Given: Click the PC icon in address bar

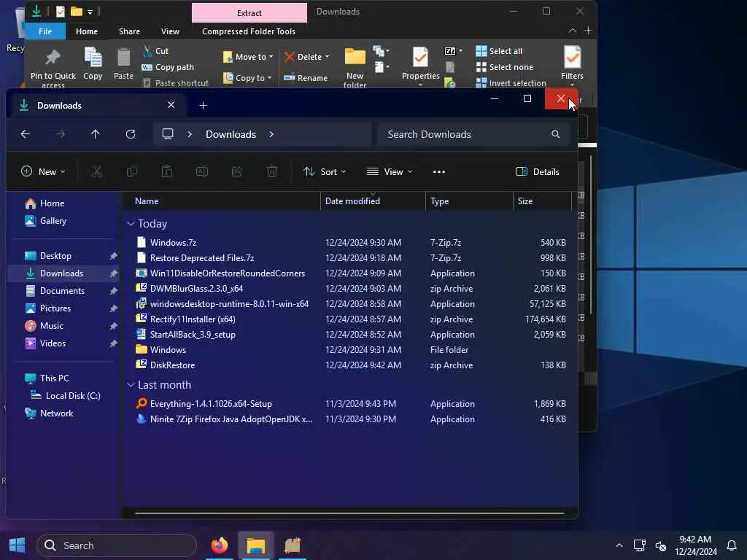Looking at the screenshot, I should pyautogui.click(x=168, y=134).
